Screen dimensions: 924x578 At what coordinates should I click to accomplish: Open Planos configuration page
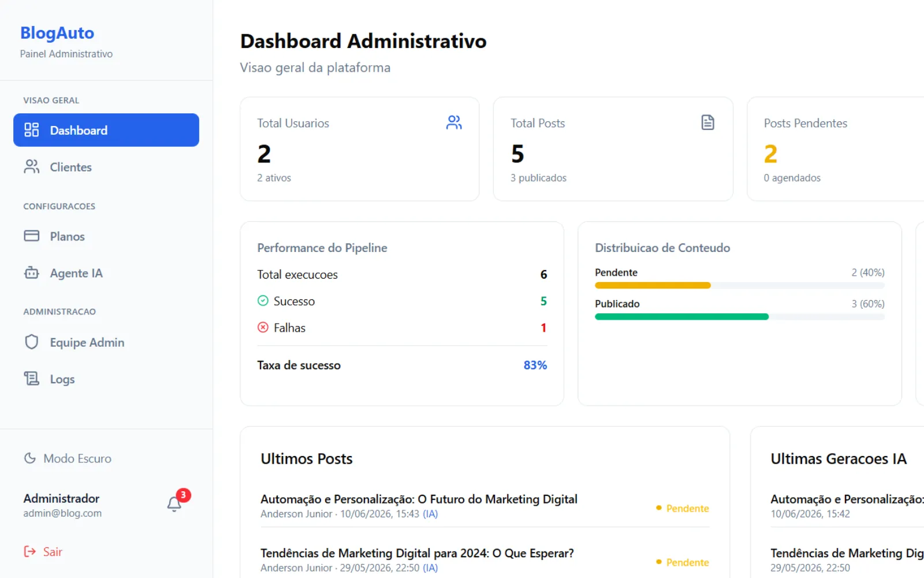click(106, 236)
